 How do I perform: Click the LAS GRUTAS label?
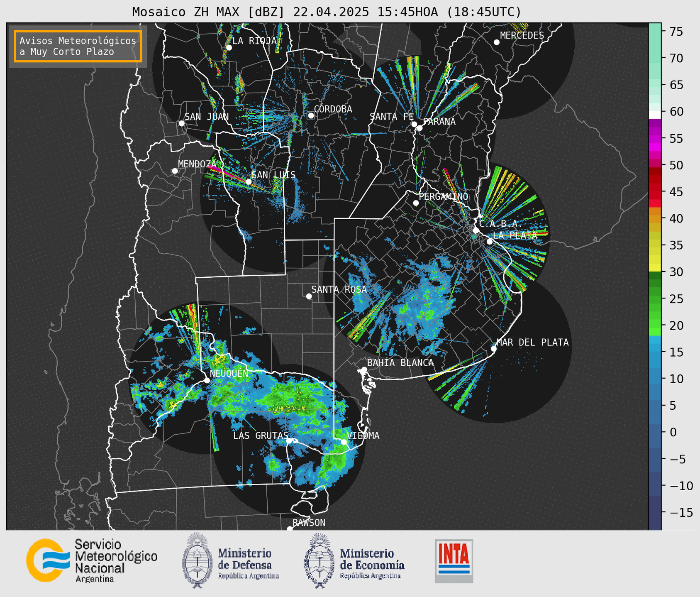click(x=261, y=436)
